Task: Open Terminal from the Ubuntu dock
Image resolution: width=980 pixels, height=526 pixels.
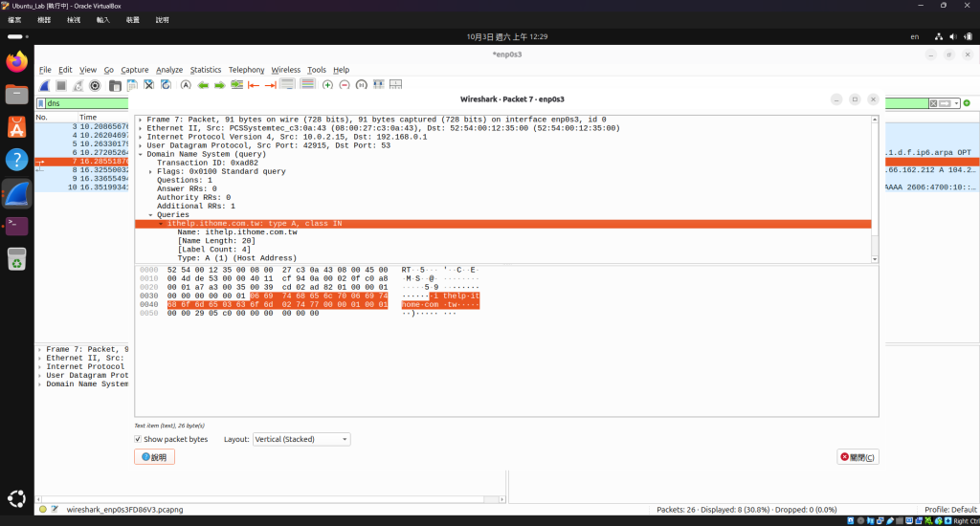Action: pos(17,226)
